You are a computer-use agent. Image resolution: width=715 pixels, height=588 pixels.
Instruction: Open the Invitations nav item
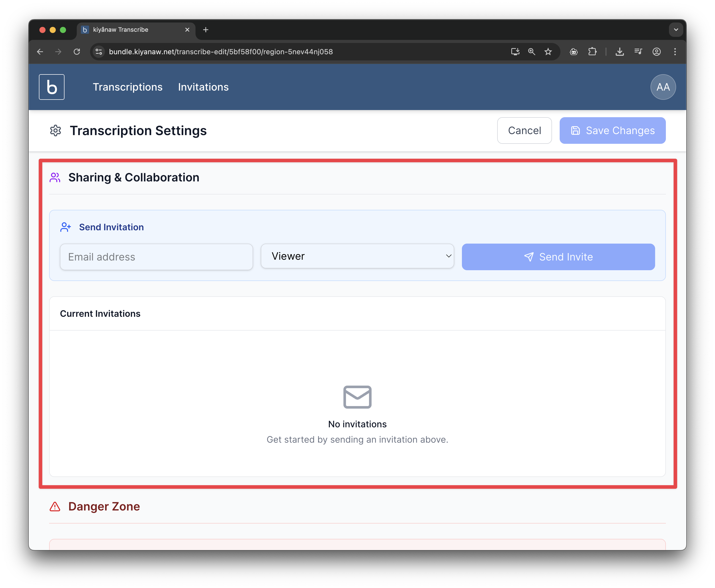(x=203, y=87)
